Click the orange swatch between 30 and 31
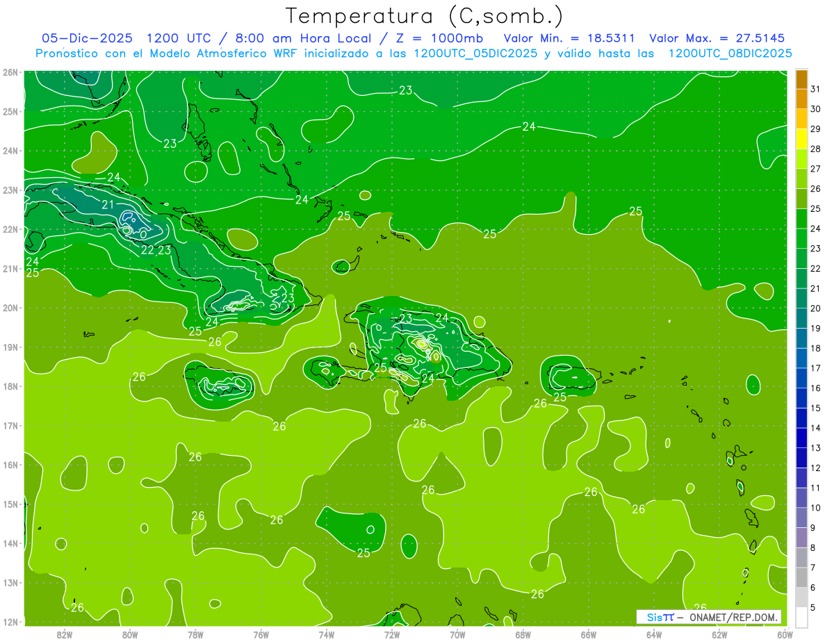 801,99
